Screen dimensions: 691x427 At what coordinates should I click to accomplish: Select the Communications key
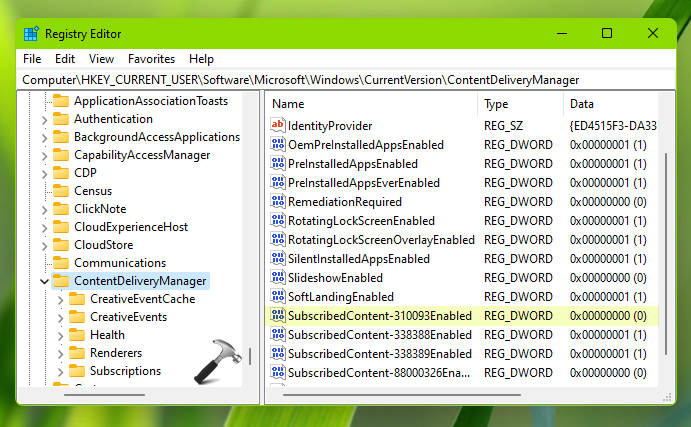(120, 263)
